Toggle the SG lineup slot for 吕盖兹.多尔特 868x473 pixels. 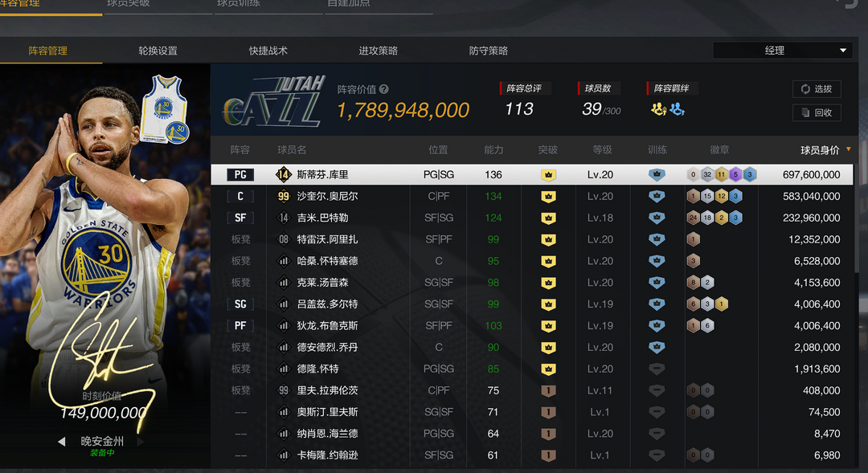pos(240,304)
